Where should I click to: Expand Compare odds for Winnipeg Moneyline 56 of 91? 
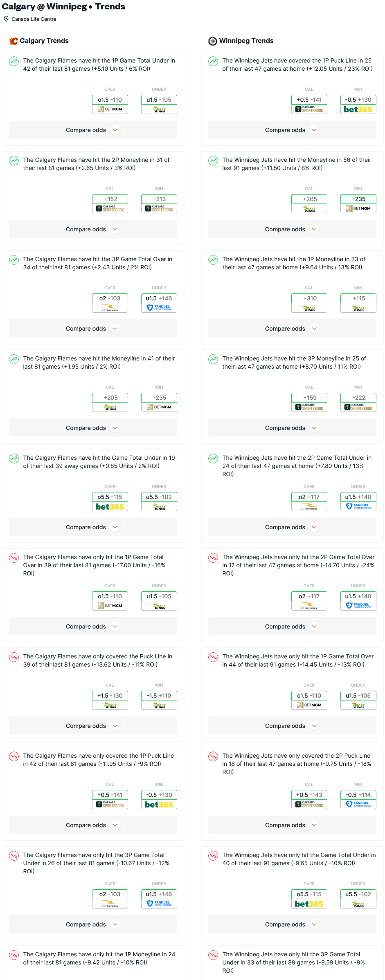292,229
